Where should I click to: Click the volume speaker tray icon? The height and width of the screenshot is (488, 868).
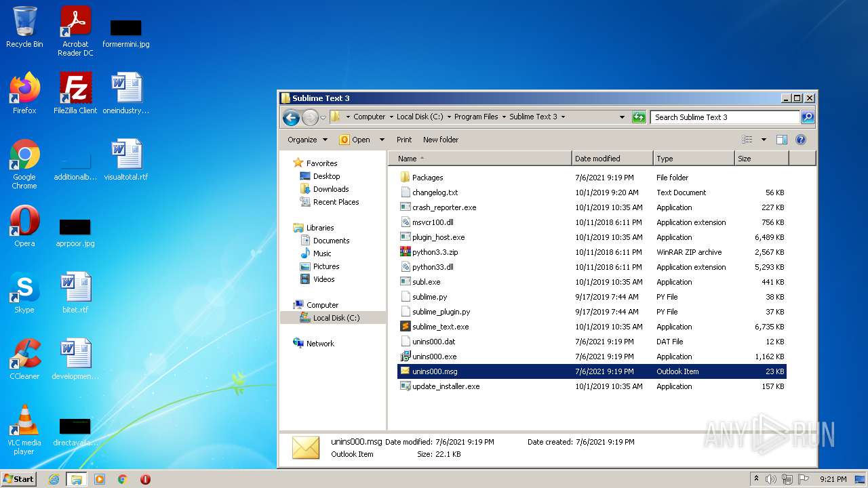771,479
